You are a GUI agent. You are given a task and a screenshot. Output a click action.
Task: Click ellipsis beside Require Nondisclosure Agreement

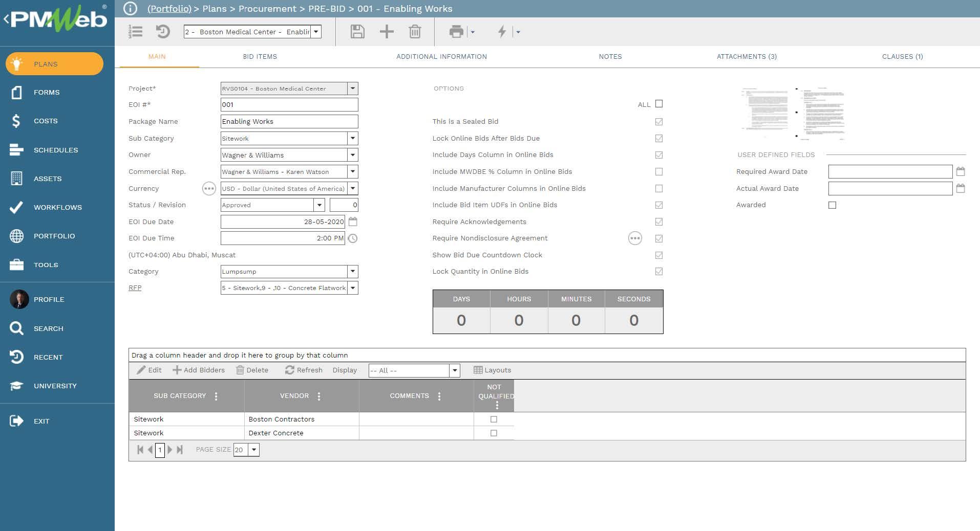pos(635,238)
